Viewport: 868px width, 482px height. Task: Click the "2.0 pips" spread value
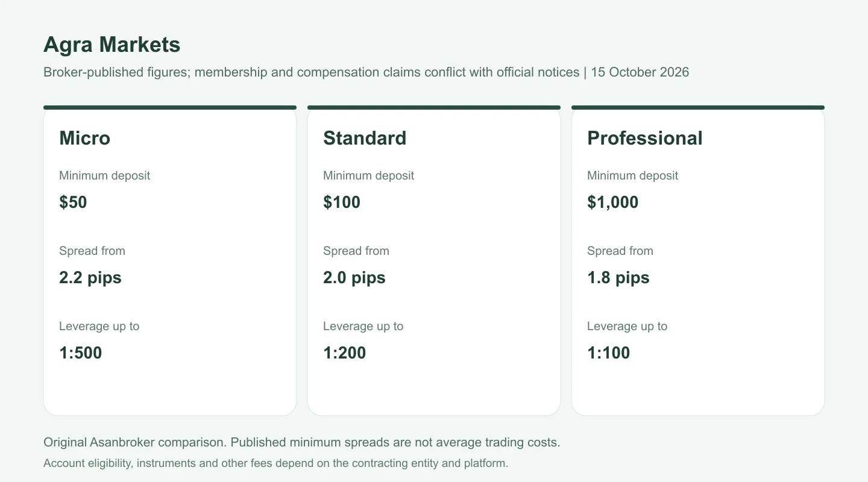pyautogui.click(x=354, y=278)
